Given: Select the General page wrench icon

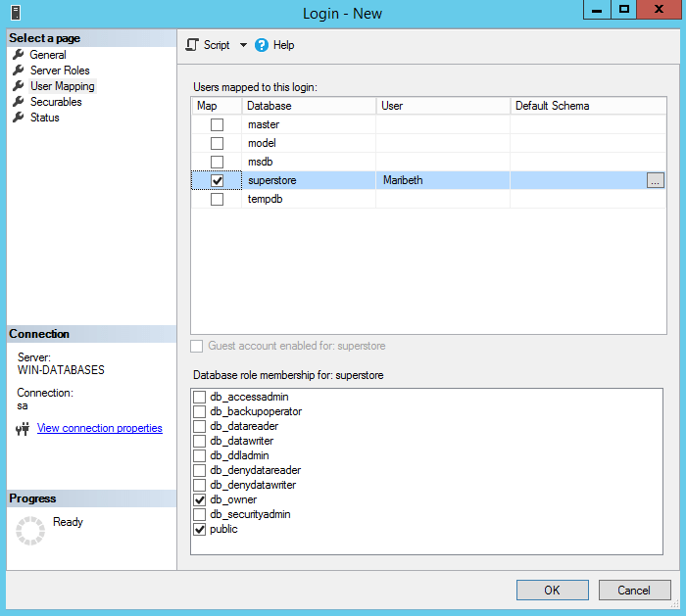Looking at the screenshot, I should (18, 55).
